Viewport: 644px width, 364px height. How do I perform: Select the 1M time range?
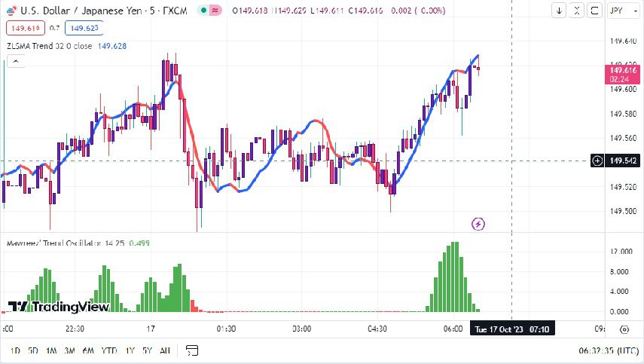pyautogui.click(x=51, y=350)
